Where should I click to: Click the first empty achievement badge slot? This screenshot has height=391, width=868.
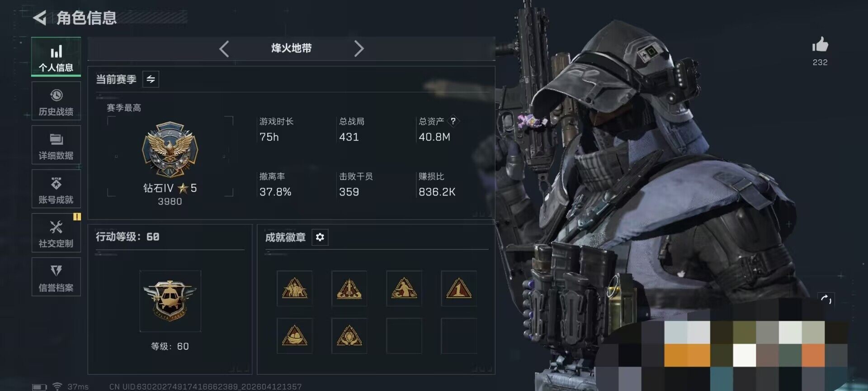tap(404, 335)
